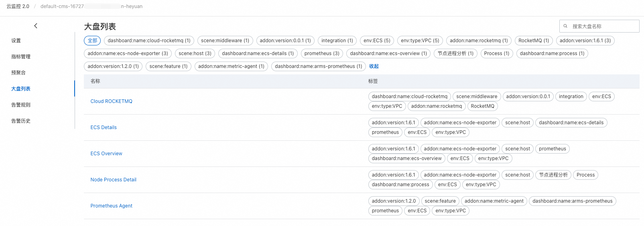Click 节点进程分析 tag in Node Process Detail row
The height and width of the screenshot is (226, 644).
tap(553, 175)
